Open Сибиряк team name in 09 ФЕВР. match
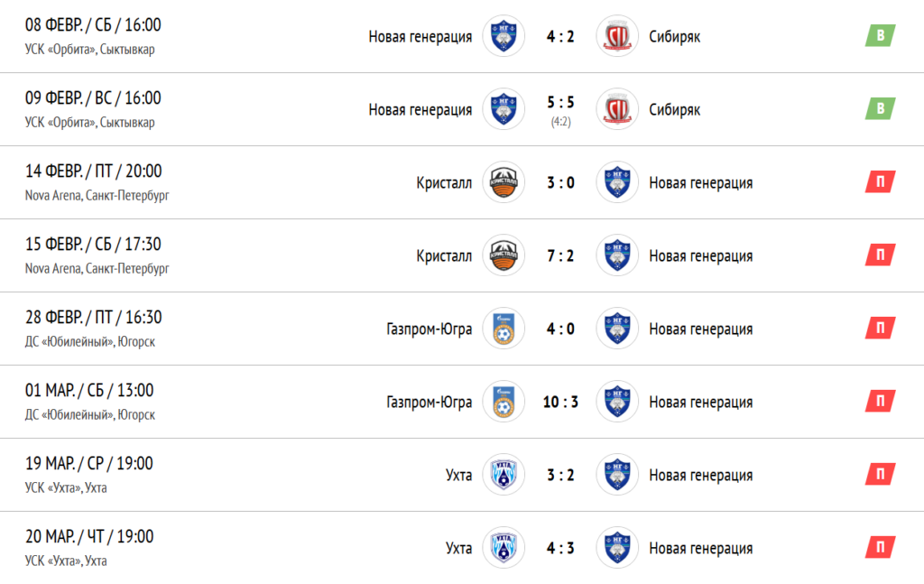924x584 pixels. point(675,109)
